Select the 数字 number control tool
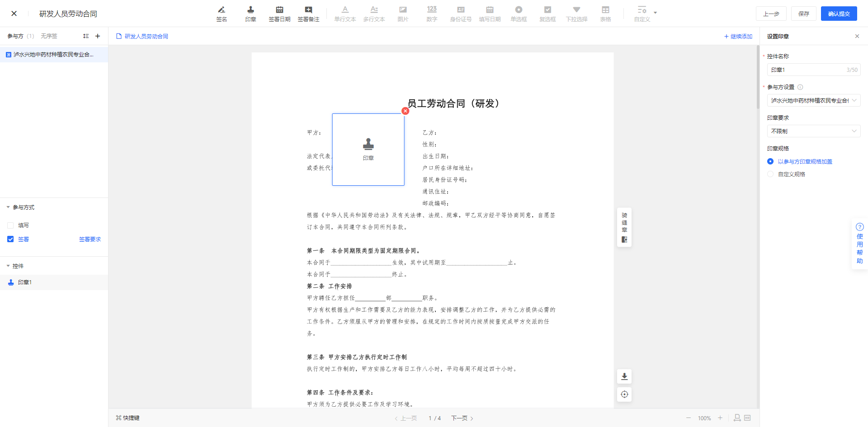The image size is (868, 427). tap(432, 14)
